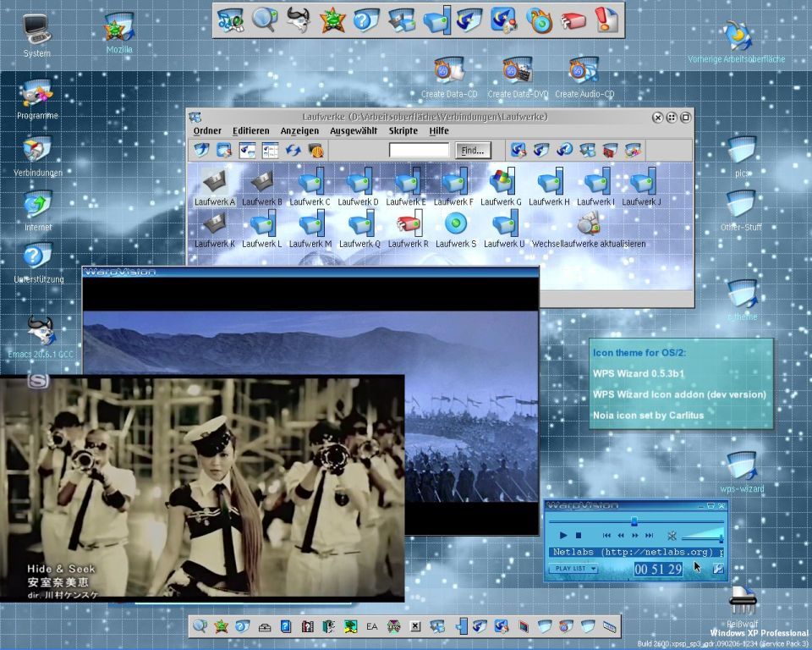Click the Laufwerke window title bar icon

[195, 117]
